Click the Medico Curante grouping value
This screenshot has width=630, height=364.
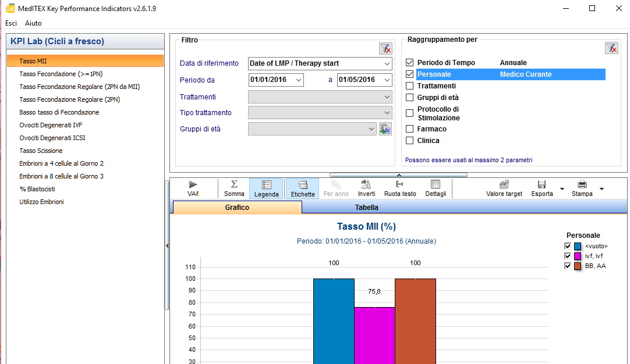526,74
